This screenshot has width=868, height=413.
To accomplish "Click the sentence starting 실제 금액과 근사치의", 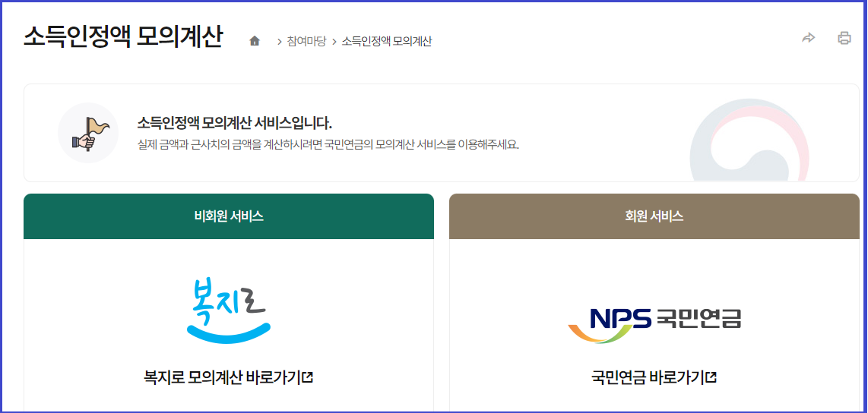I will (x=328, y=146).
